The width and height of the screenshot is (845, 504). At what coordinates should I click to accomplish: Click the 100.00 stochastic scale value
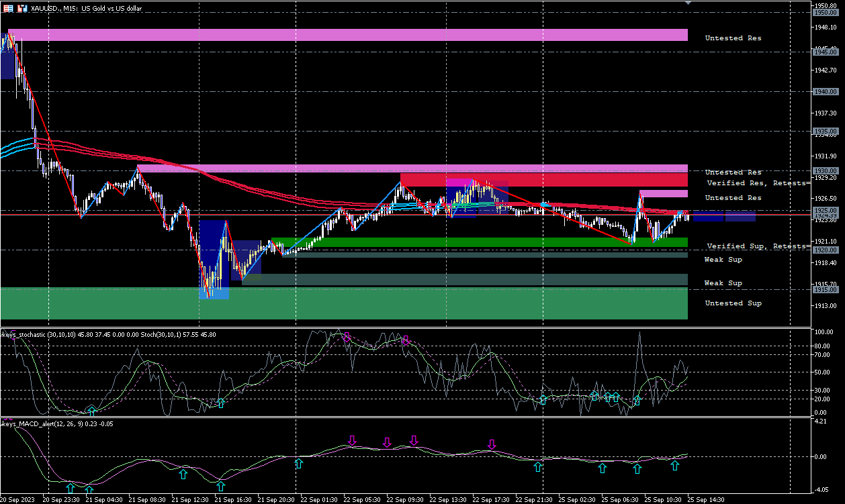coord(823,332)
